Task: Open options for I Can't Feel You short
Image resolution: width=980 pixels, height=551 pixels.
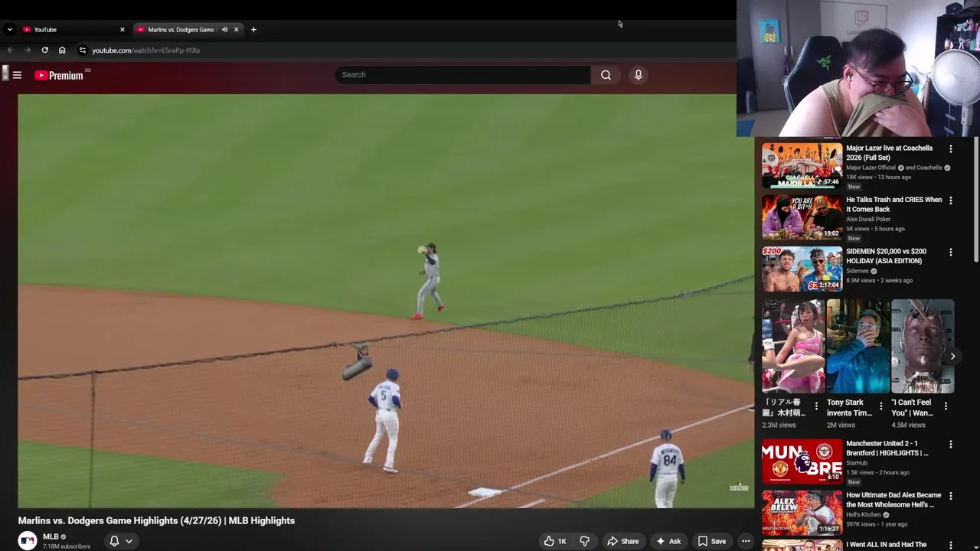Action: 946,406
